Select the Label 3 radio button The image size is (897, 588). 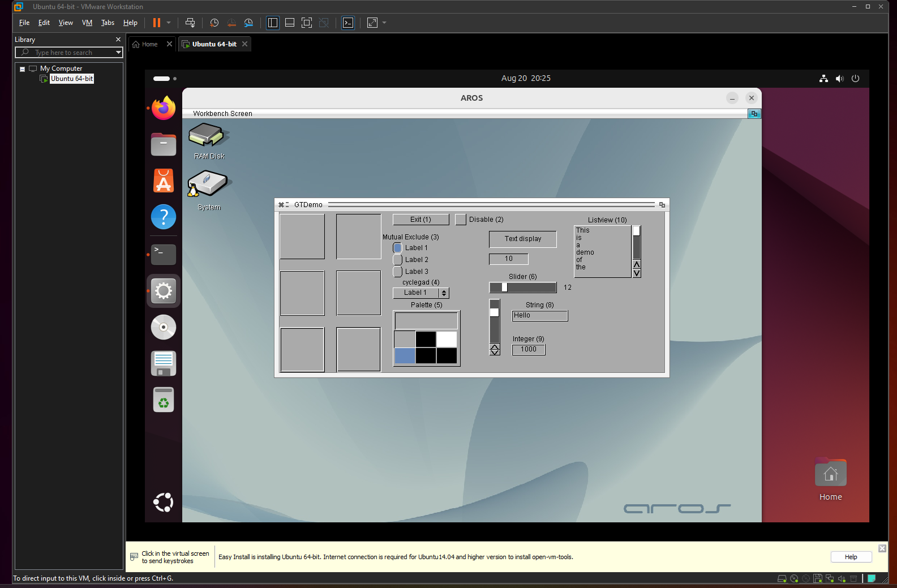398,272
